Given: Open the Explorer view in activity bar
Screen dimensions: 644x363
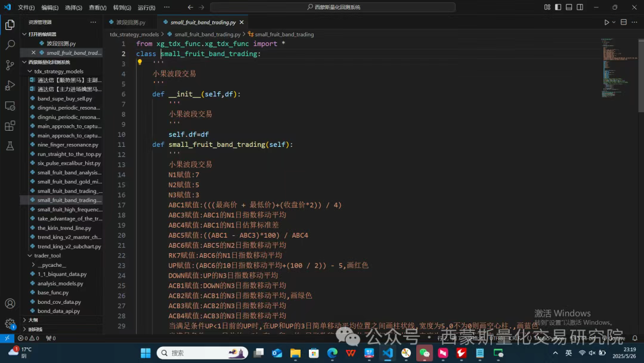Looking at the screenshot, I should click(10, 24).
